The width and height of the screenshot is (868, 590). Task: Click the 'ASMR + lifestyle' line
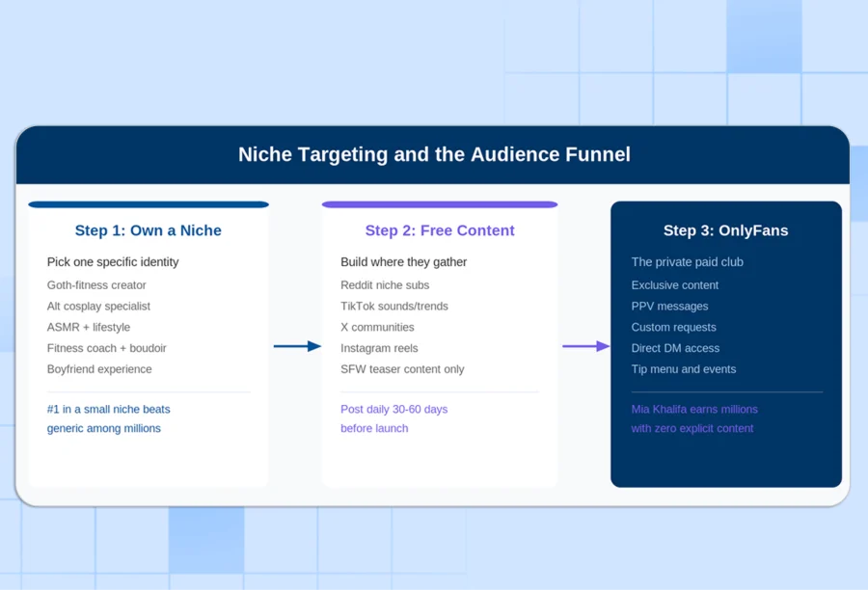89,327
